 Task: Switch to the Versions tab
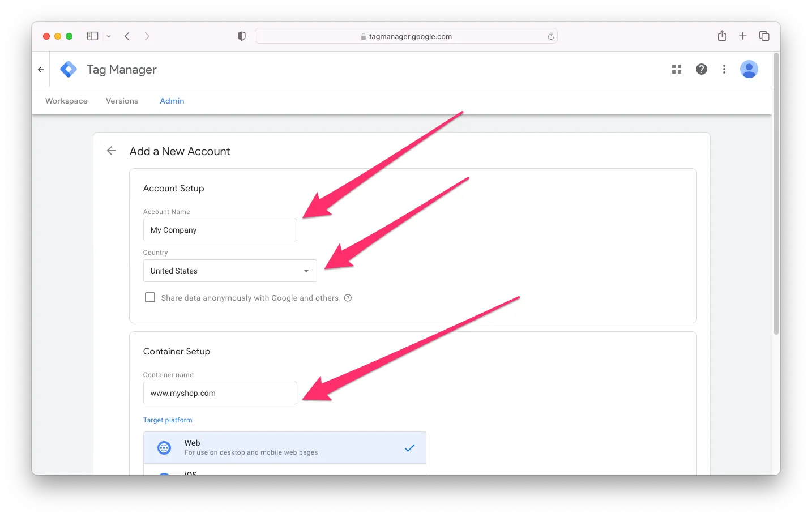(x=122, y=101)
